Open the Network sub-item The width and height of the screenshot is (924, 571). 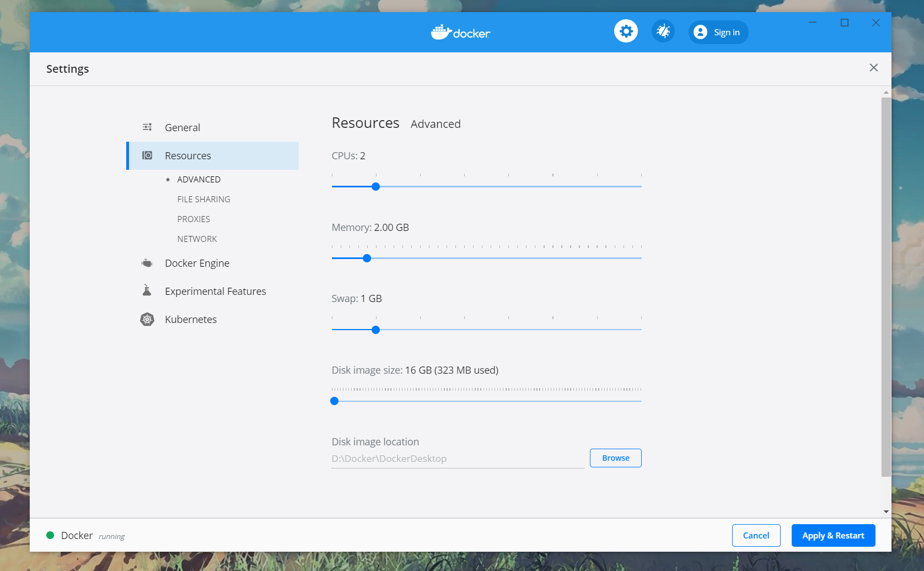pyautogui.click(x=197, y=239)
